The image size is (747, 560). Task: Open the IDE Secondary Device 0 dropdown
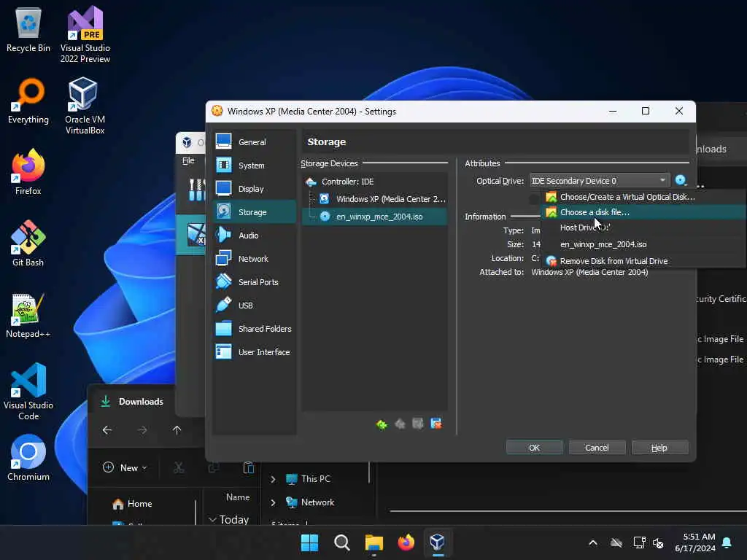tap(600, 181)
